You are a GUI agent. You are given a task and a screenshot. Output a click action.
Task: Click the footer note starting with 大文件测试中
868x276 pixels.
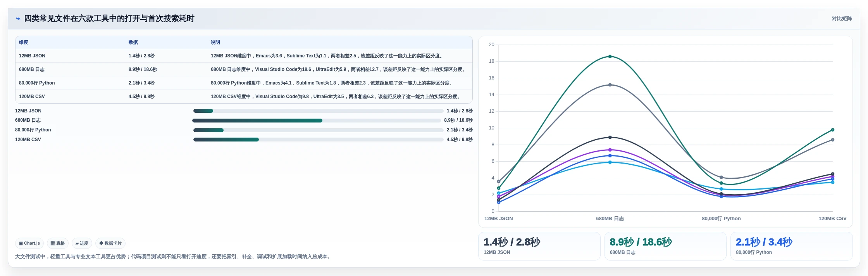click(174, 257)
